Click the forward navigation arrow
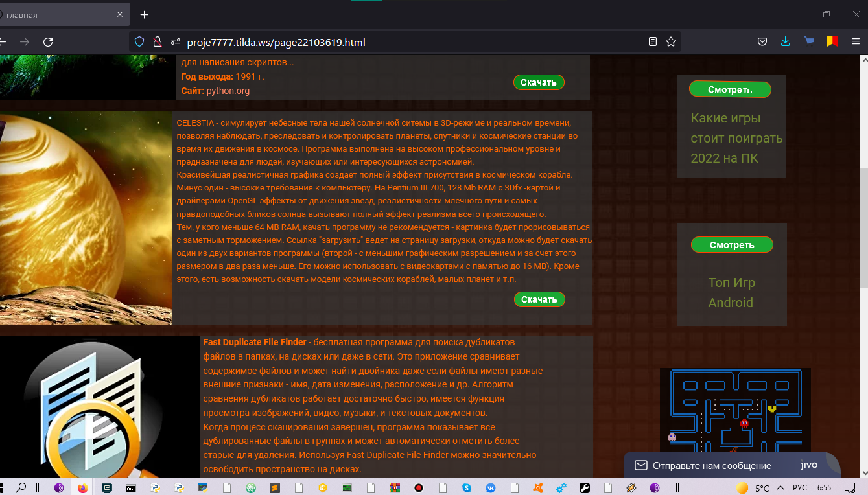Image resolution: width=868 pixels, height=495 pixels. coord(25,42)
